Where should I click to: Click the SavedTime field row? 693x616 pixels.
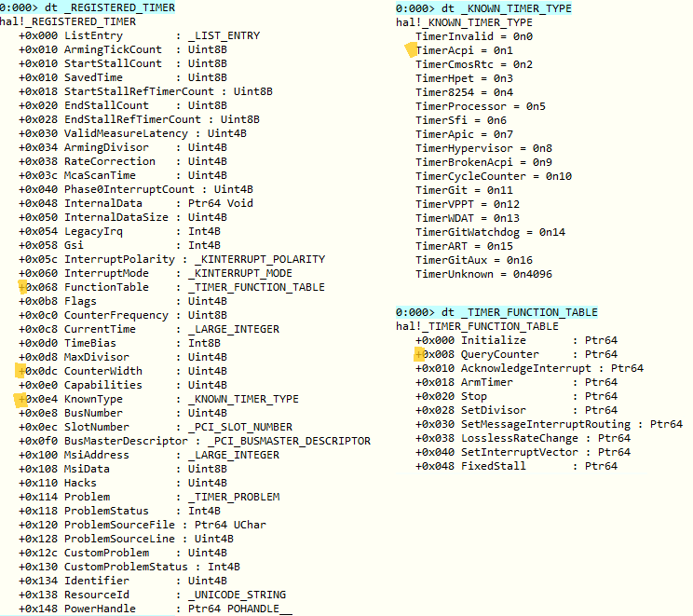123,77
